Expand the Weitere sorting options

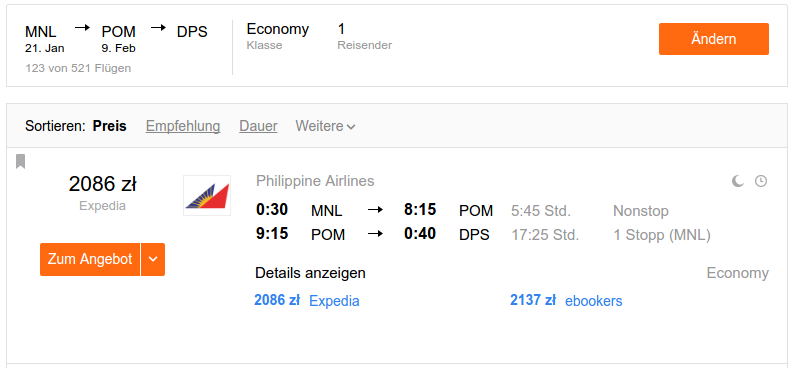[x=325, y=126]
